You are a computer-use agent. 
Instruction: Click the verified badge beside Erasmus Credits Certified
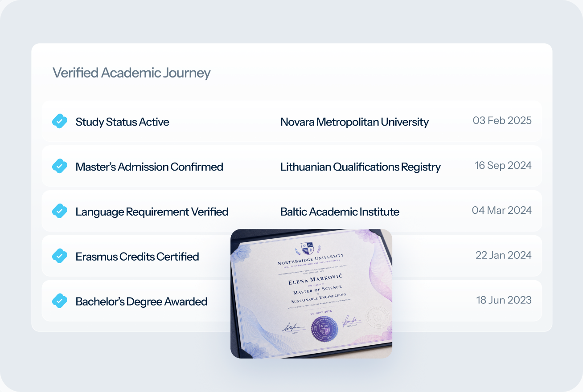pos(60,256)
